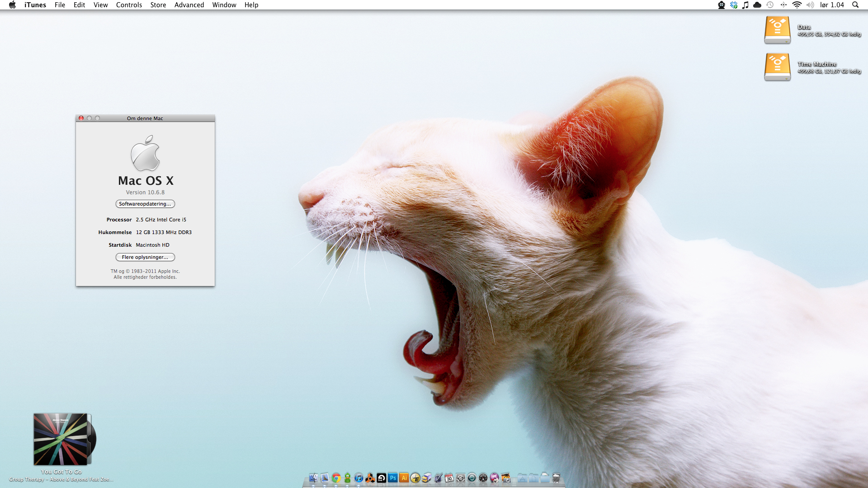The height and width of the screenshot is (488, 868).
Task: Open the volume control in menu bar
Action: click(x=810, y=5)
